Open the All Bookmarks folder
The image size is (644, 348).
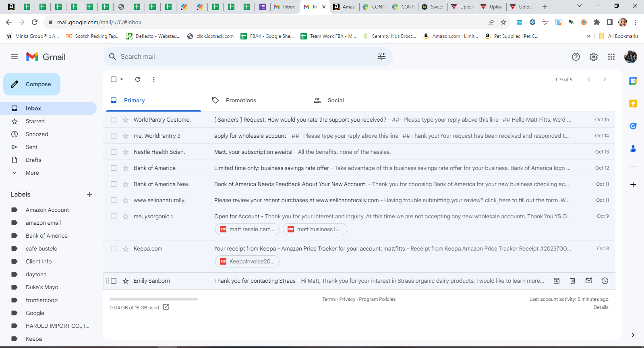(x=619, y=36)
